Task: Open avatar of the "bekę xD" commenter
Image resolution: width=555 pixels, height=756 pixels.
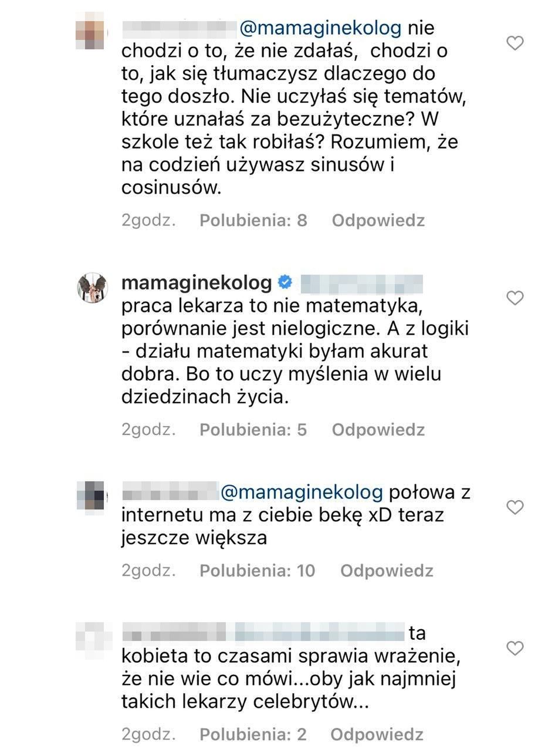Action: (x=91, y=496)
